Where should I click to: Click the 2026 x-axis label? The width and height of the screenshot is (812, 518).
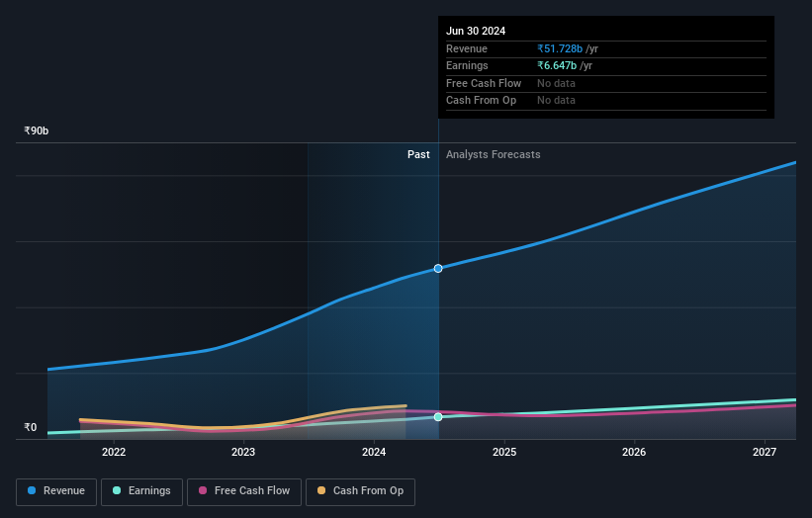tap(634, 452)
